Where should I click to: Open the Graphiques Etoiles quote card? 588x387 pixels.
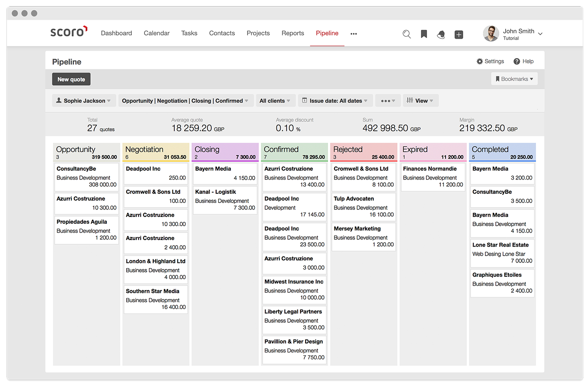click(x=502, y=283)
